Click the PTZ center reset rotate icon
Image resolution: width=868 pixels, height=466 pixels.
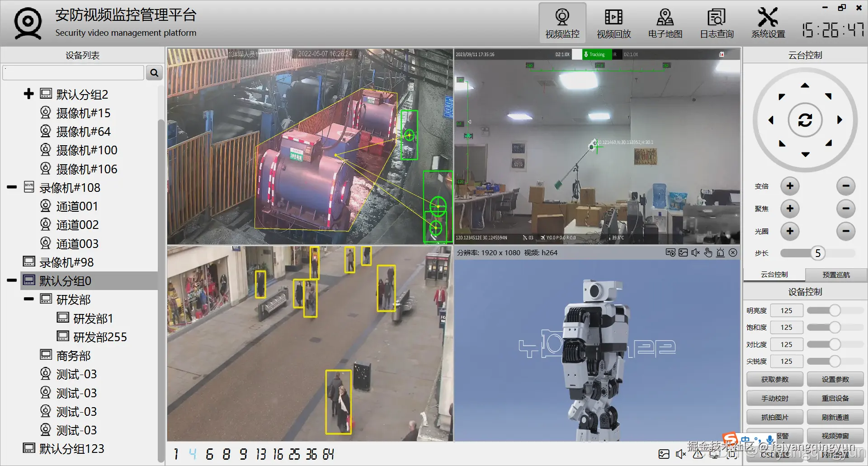tap(805, 120)
